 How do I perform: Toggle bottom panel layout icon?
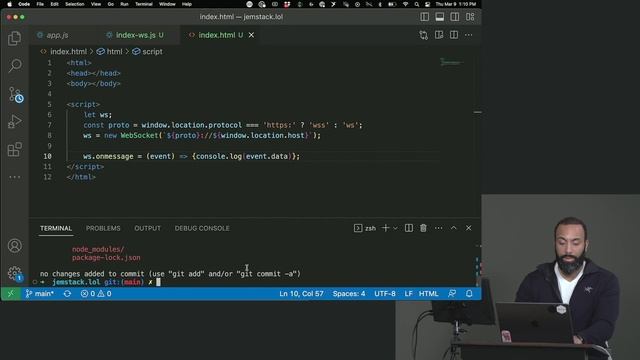coord(440,17)
